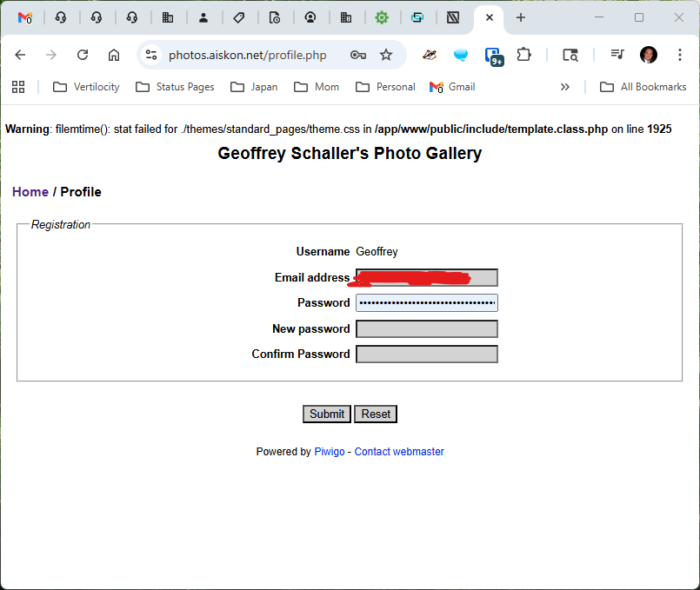Bookmark this page with star icon
The width and height of the screenshot is (700, 590).
pyautogui.click(x=386, y=55)
